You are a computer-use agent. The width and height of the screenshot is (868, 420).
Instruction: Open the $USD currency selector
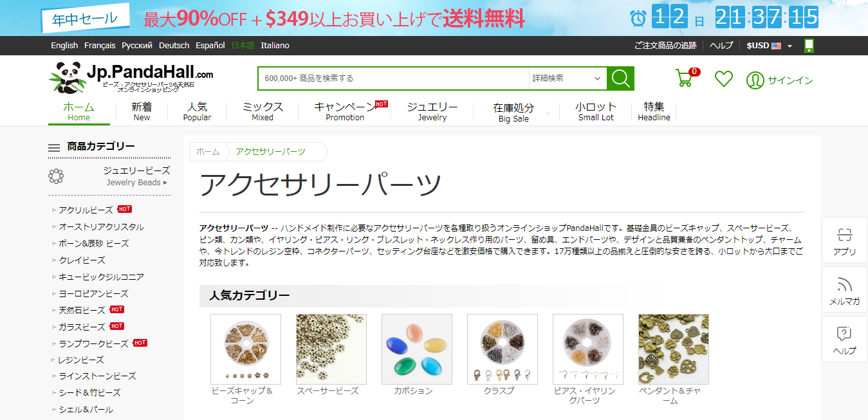[769, 46]
